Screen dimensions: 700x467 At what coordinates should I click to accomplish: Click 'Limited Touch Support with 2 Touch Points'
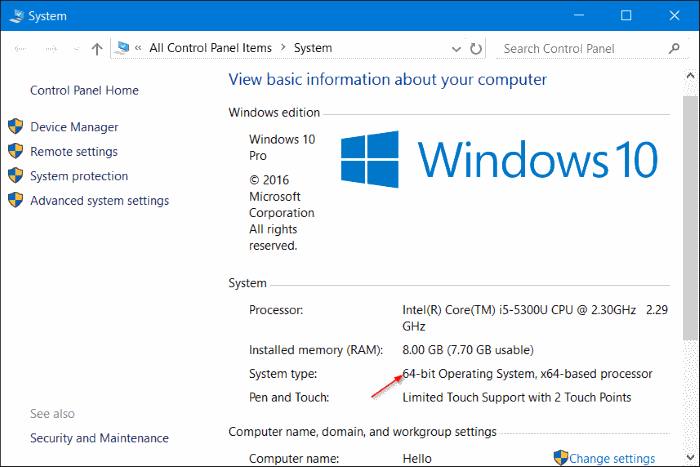(x=517, y=397)
